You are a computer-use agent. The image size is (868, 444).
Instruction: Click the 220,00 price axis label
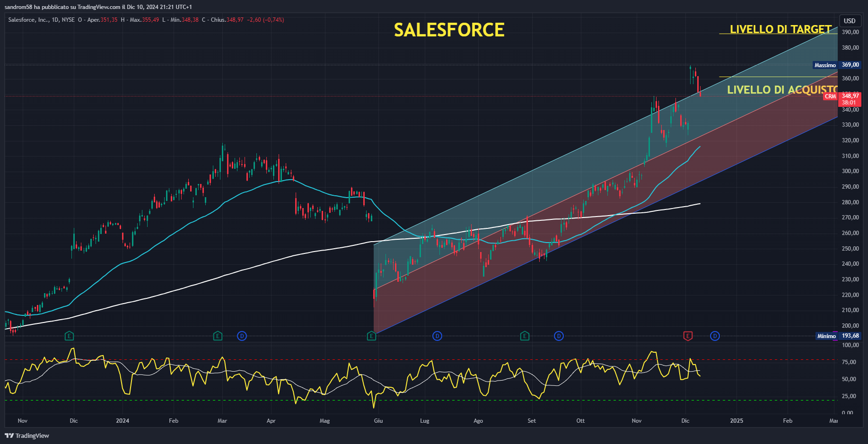pos(850,295)
